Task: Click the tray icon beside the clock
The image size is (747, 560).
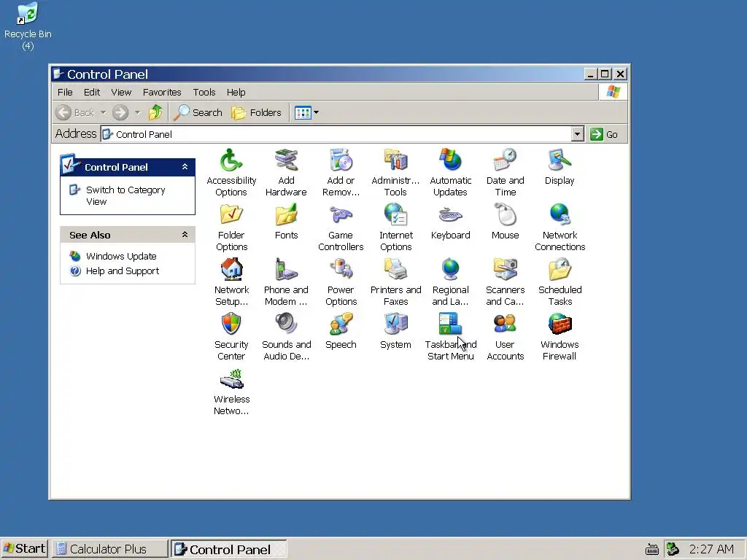Action: click(x=673, y=549)
